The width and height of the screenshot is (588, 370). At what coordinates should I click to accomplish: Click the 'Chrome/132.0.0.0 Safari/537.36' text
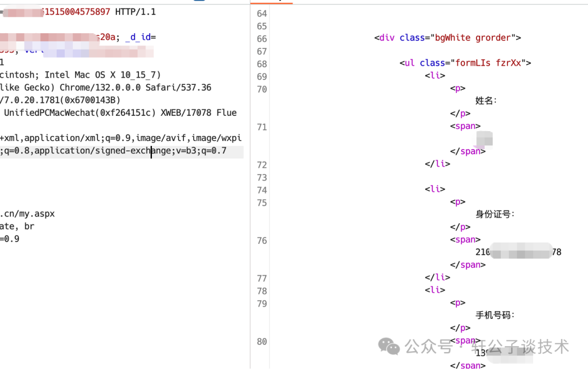(x=136, y=88)
